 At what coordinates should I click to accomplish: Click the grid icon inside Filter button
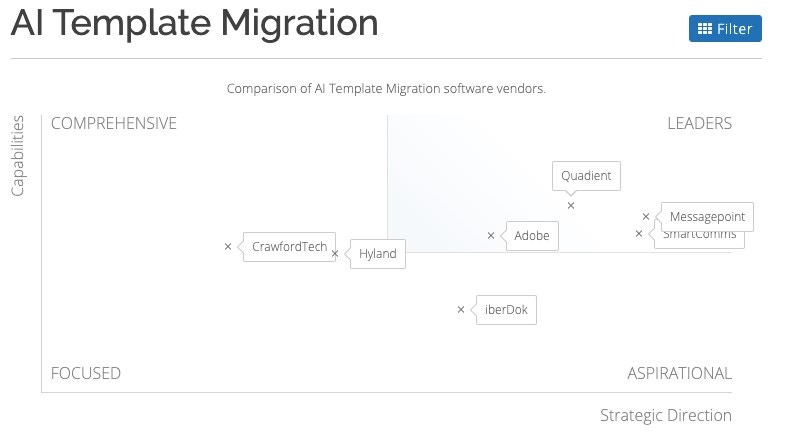pyautogui.click(x=705, y=29)
